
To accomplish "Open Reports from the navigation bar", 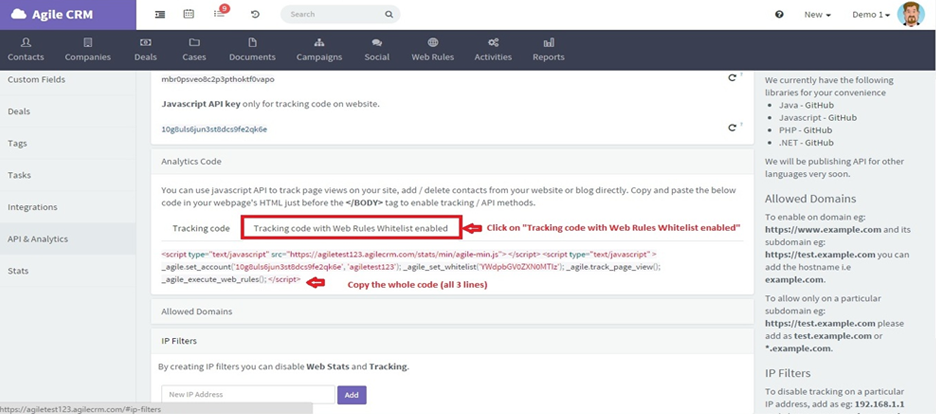I will click(x=549, y=50).
